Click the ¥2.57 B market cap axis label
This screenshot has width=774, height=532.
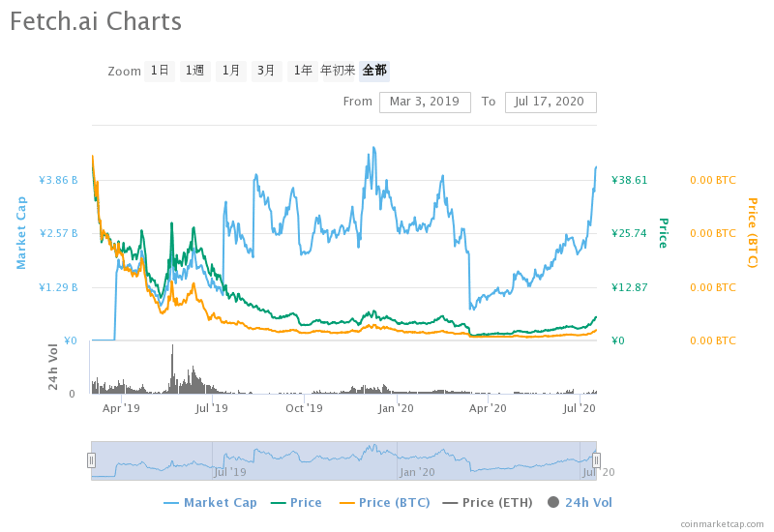tap(58, 233)
